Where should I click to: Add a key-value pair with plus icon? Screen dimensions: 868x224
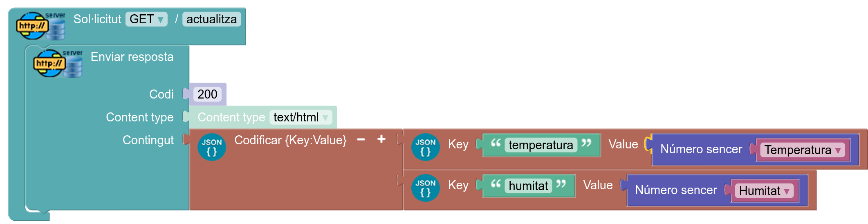pos(381,139)
